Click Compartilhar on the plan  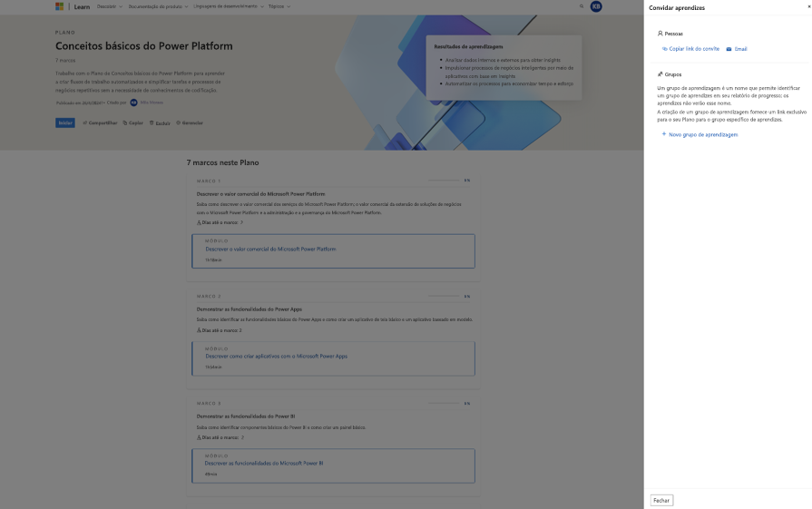coord(100,123)
